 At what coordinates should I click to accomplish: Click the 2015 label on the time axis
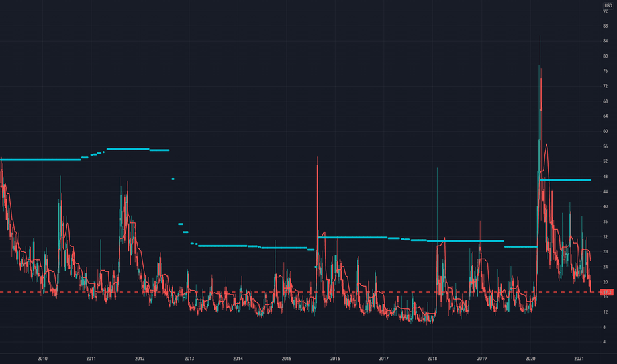click(x=287, y=359)
